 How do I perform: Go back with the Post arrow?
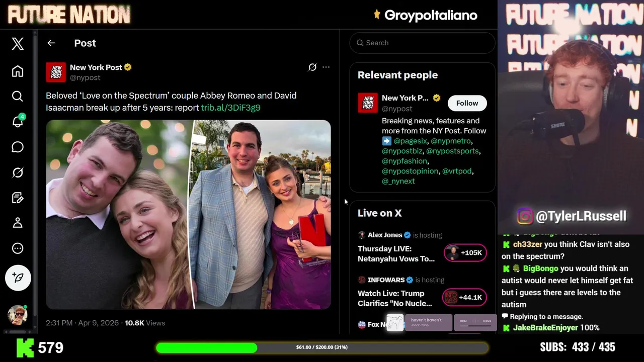point(51,43)
